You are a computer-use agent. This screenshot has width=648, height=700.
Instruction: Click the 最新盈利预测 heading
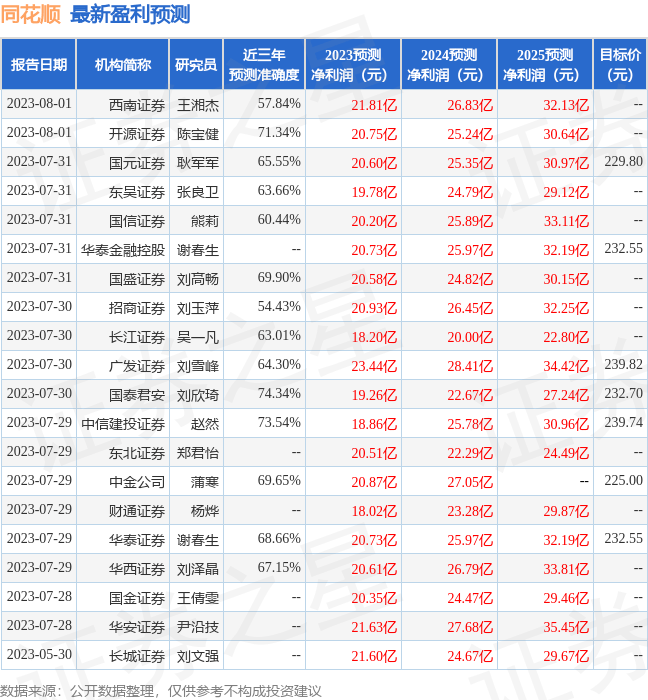130,14
